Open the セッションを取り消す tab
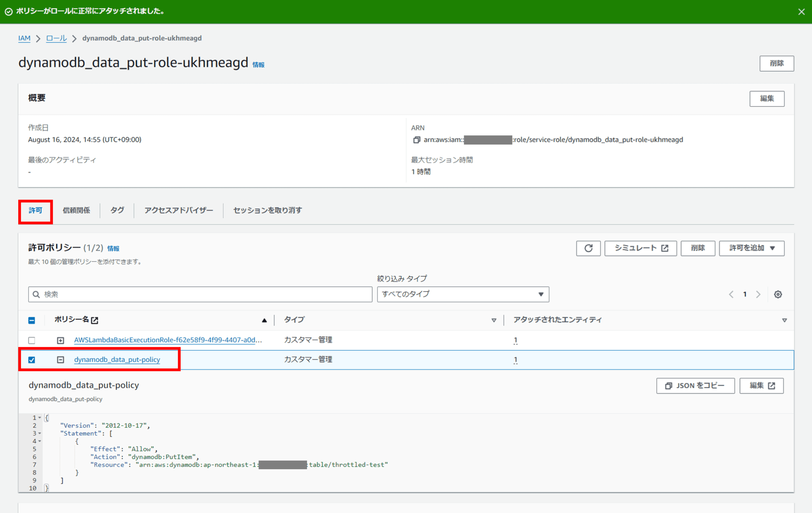Viewport: 812px width, 513px height. tap(268, 210)
